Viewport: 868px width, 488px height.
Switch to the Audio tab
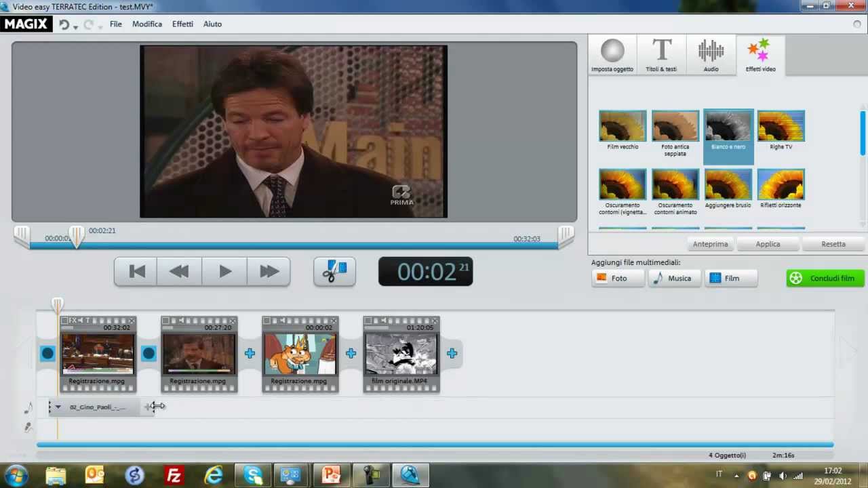711,55
